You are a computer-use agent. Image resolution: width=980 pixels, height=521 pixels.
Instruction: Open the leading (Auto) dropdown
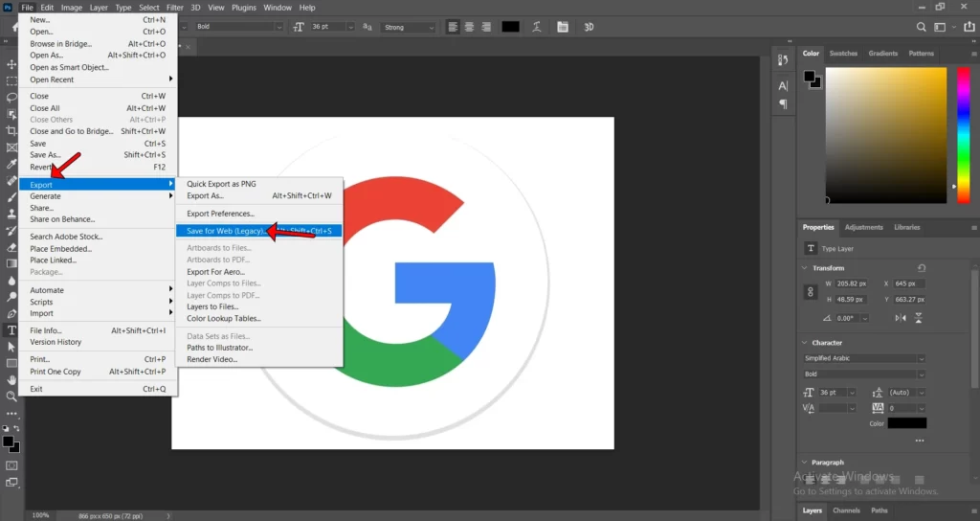point(922,392)
